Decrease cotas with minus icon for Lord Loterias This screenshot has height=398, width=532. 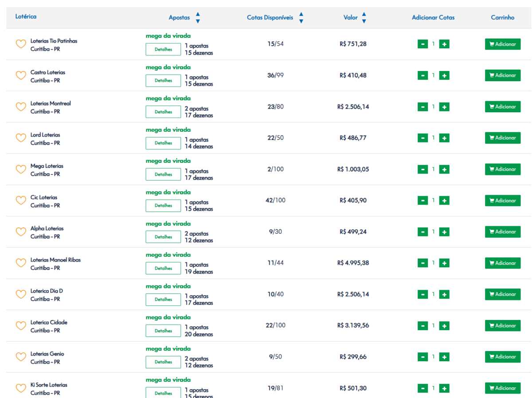click(x=422, y=138)
